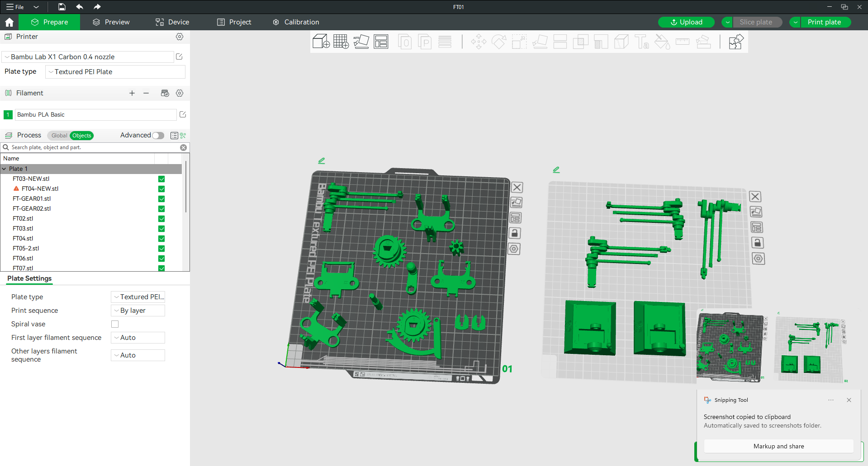
Task: Switch to the Device tab
Action: click(172, 22)
